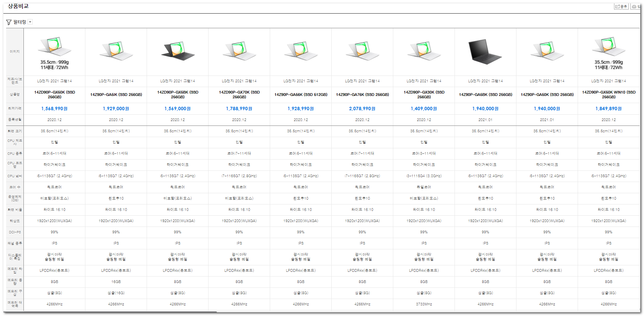Click the 등록년월 row header
This screenshot has width=644, height=316.
[x=15, y=120]
